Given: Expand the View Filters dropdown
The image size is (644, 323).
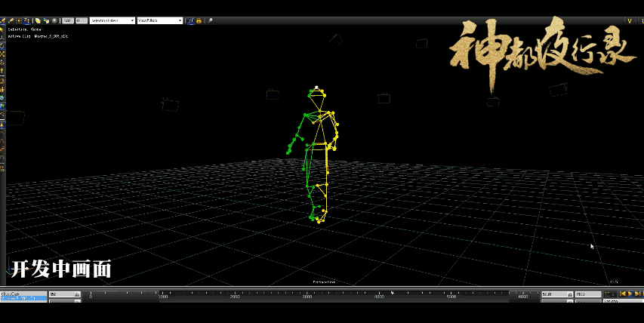Looking at the screenshot, I should coord(159,20).
